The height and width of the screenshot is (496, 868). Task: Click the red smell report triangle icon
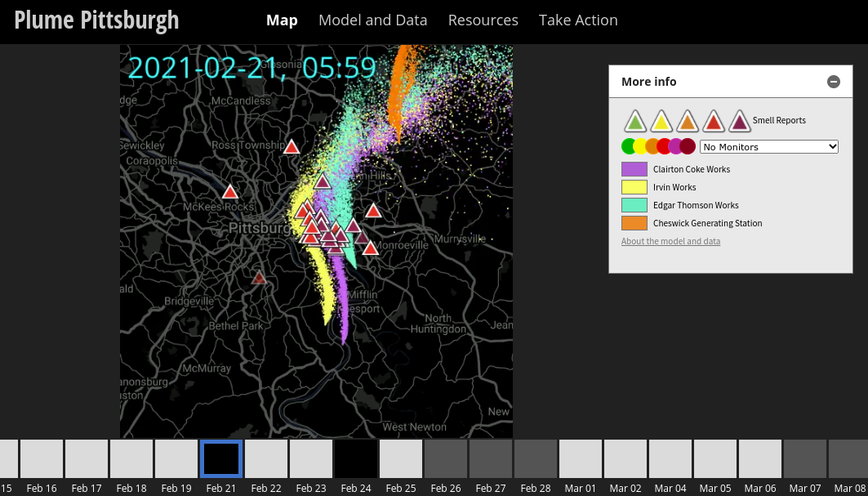pyautogui.click(x=714, y=122)
